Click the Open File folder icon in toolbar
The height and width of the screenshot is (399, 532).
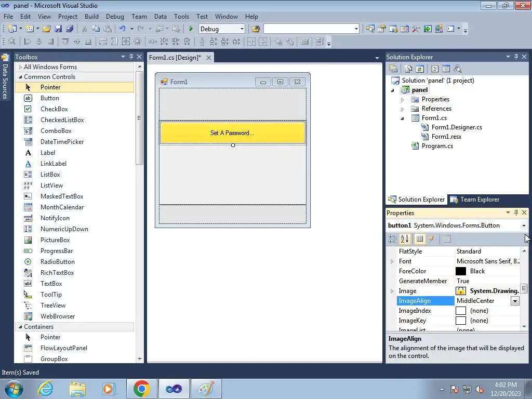point(47,29)
